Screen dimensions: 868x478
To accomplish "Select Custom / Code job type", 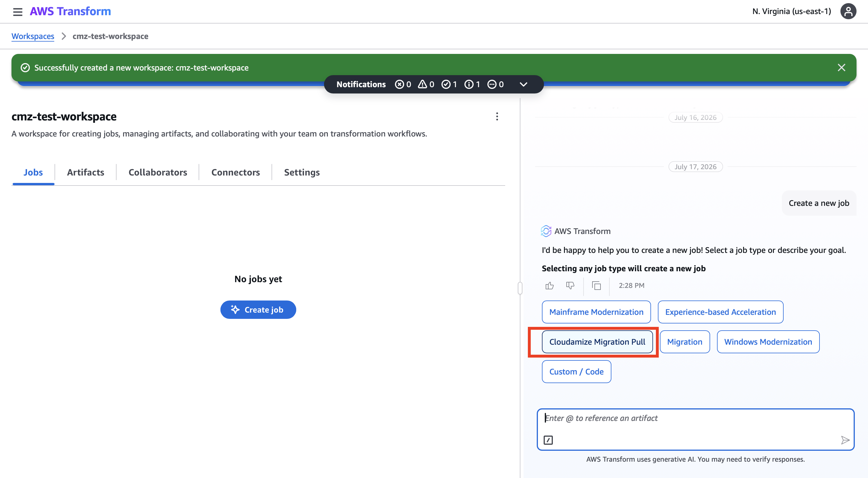I will (x=577, y=372).
